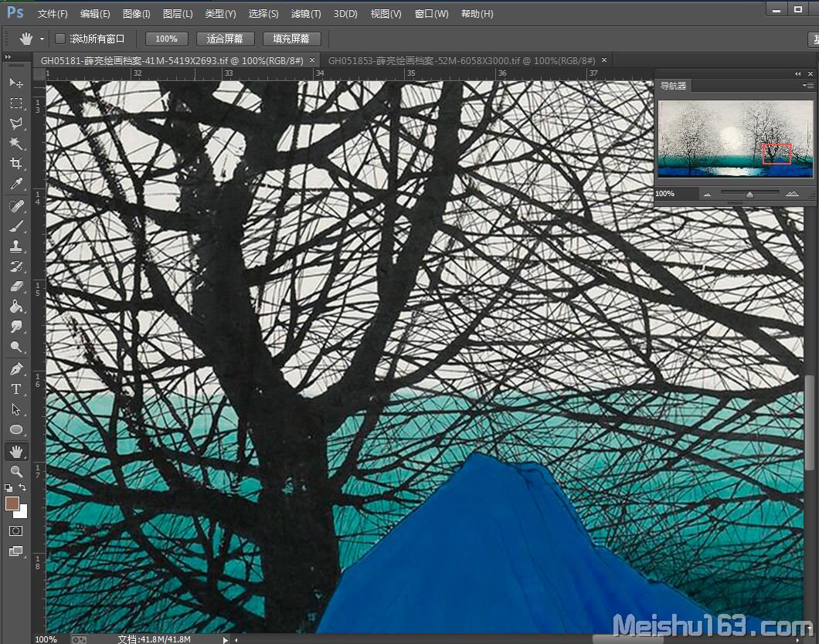This screenshot has width=819, height=644.
Task: Select the Paint Bucket tool
Action: [x=16, y=307]
